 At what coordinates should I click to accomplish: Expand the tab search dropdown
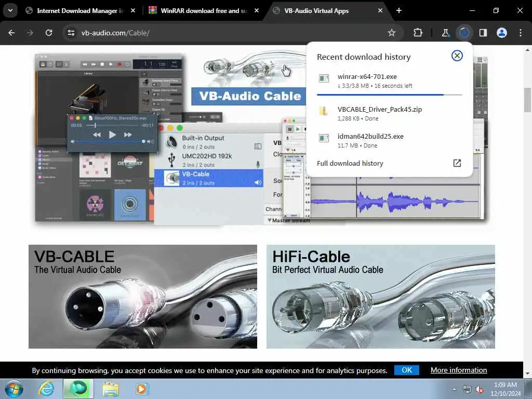click(10, 10)
